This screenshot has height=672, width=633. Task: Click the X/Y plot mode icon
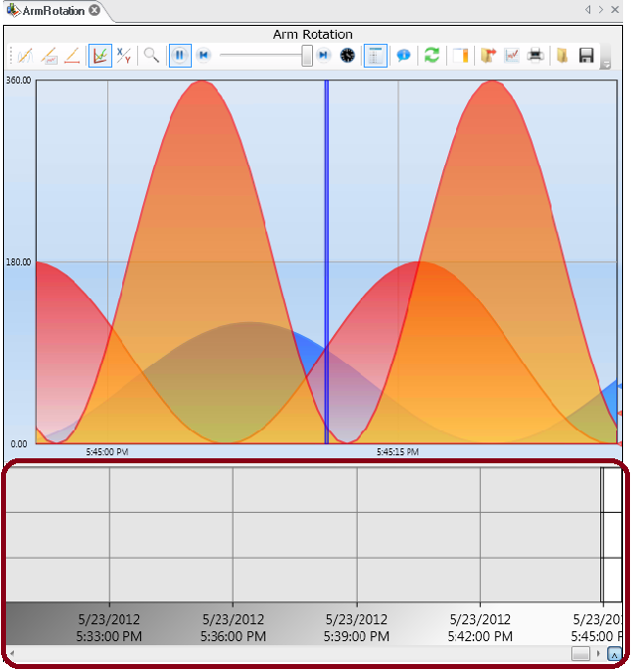click(x=124, y=56)
